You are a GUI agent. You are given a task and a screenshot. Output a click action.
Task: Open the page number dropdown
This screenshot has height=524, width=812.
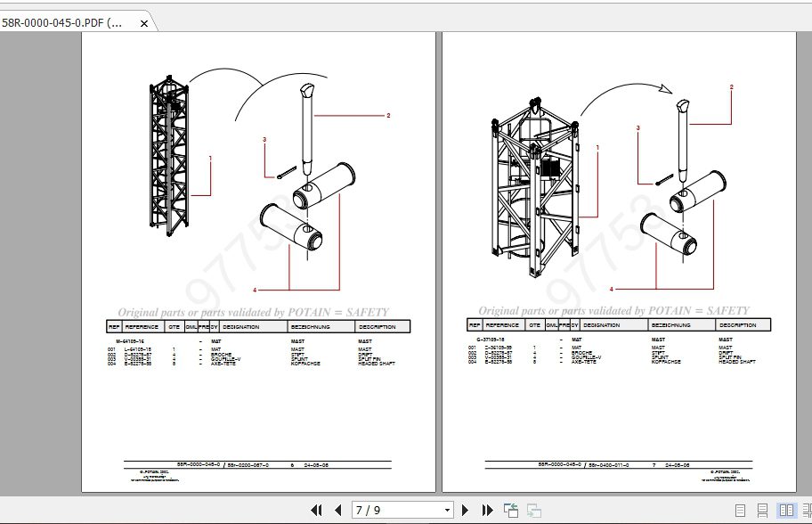(x=447, y=510)
